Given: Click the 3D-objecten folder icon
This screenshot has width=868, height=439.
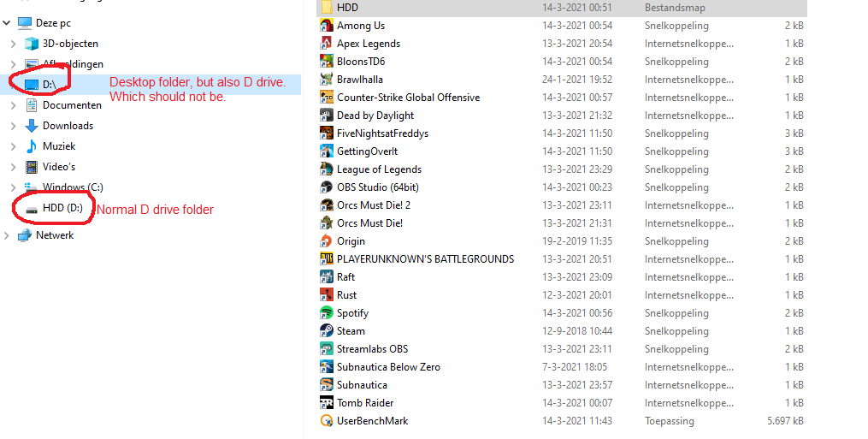Looking at the screenshot, I should point(32,44).
